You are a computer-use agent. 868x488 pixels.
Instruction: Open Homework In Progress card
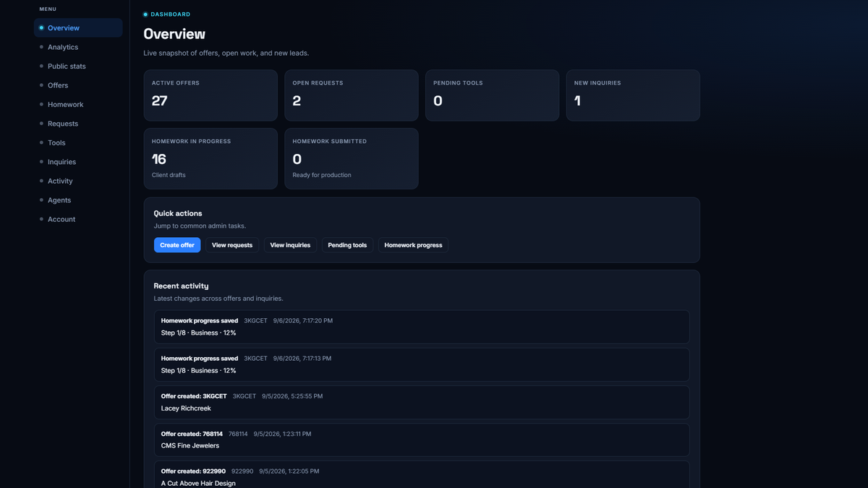[210, 159]
